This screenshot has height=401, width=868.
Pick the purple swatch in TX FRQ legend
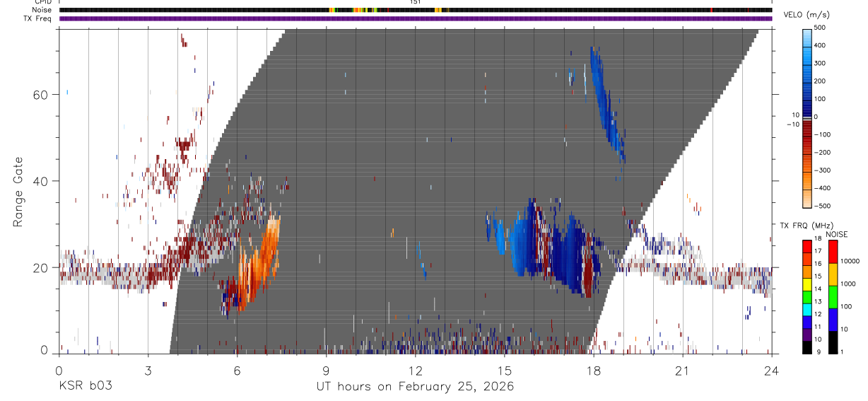click(808, 335)
